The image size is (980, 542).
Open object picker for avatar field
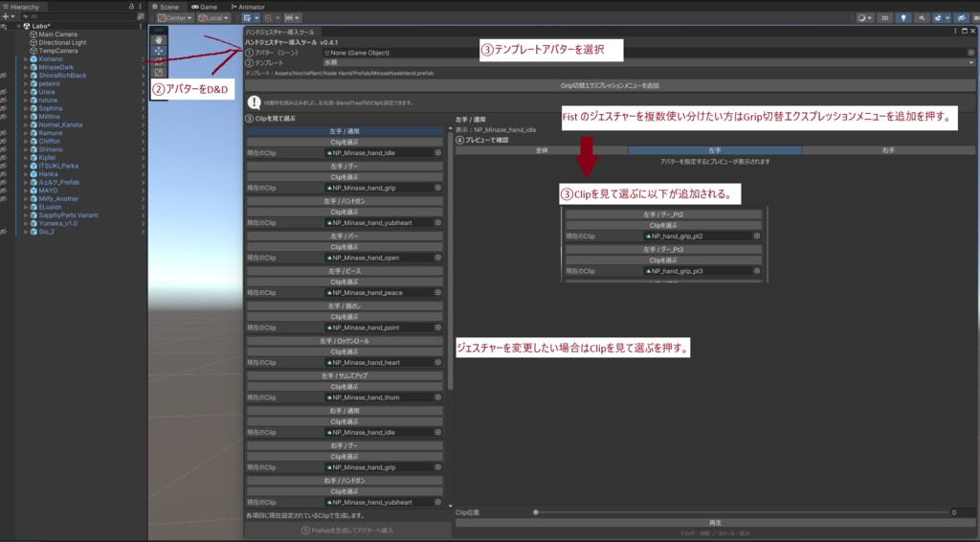click(971, 53)
